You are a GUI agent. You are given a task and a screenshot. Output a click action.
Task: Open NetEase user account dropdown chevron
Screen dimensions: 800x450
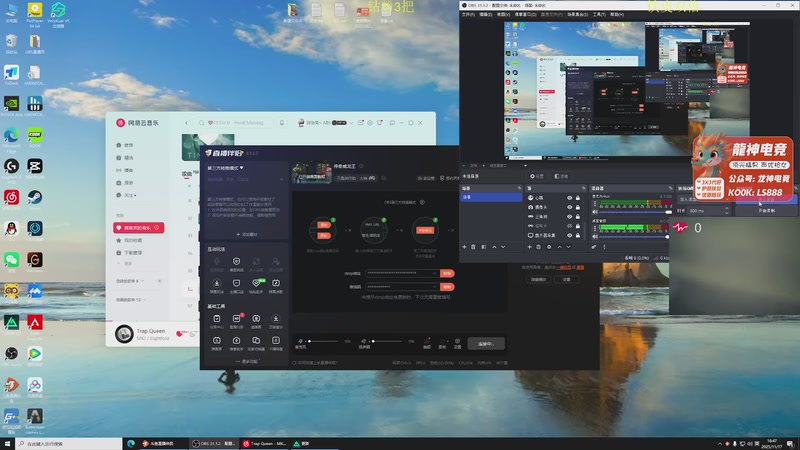tap(351, 123)
